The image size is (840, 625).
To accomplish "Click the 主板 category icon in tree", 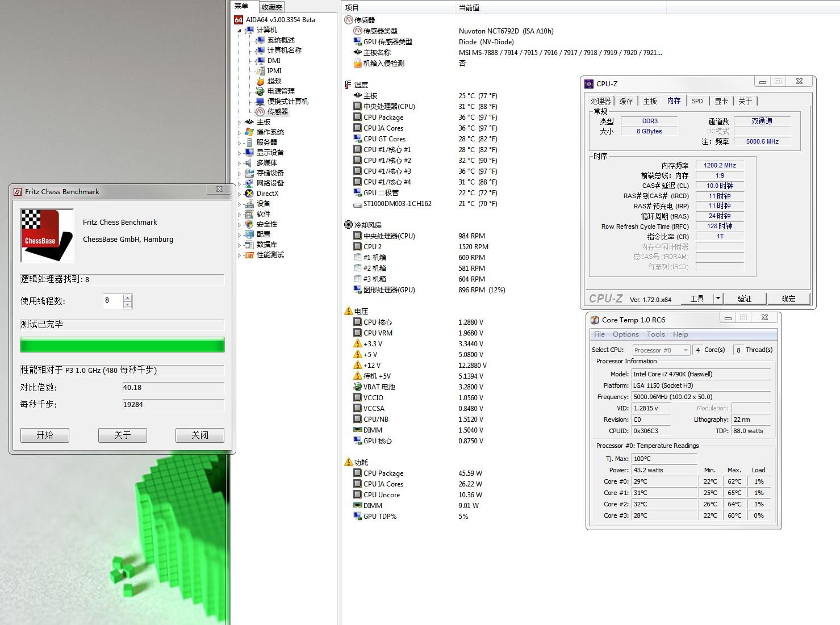I will 249,122.
